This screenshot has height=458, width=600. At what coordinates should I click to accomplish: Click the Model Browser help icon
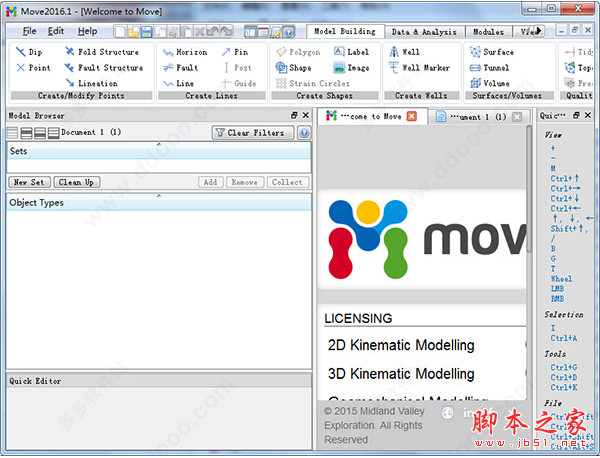pyautogui.click(x=304, y=133)
